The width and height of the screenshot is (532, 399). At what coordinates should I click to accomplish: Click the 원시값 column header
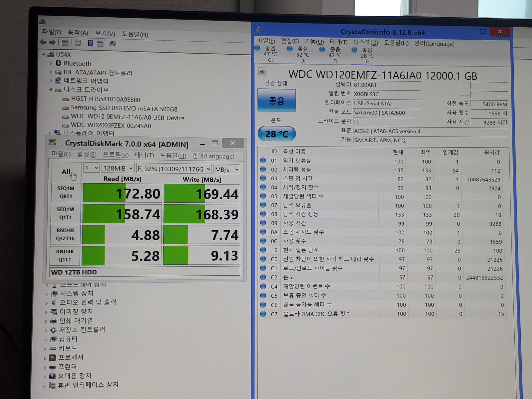point(492,153)
